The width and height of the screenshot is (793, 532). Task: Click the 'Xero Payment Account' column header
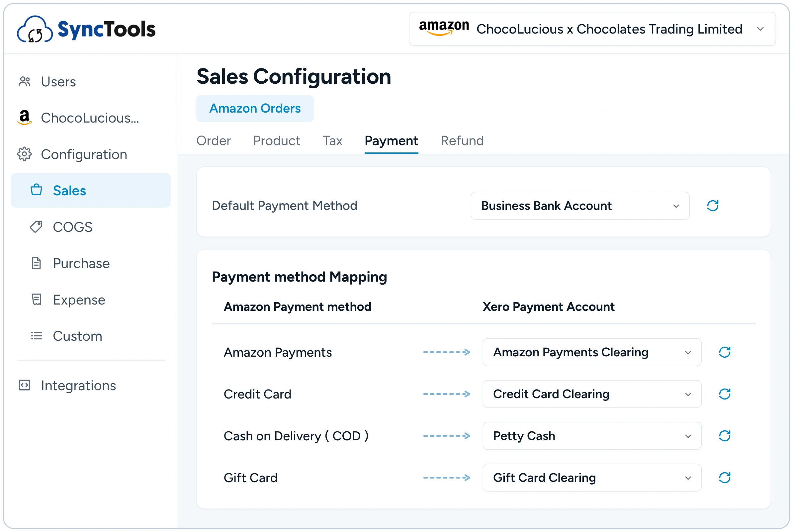(x=549, y=307)
